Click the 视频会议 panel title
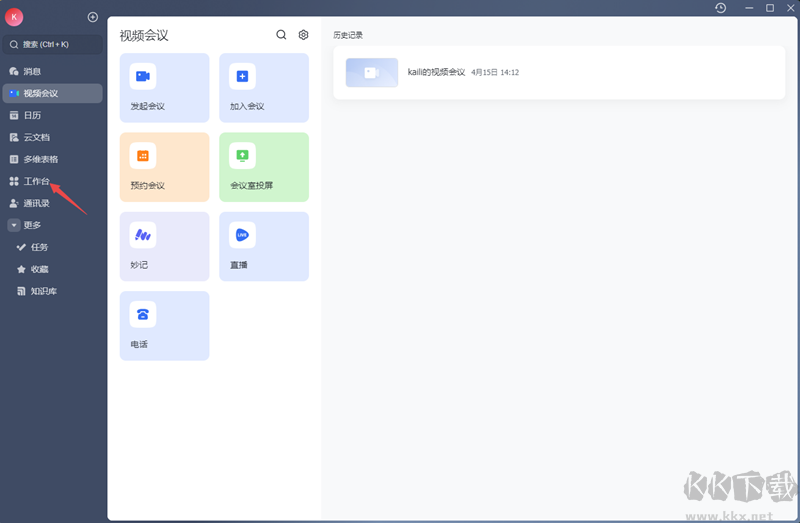Image resolution: width=800 pixels, height=523 pixels. tap(144, 35)
